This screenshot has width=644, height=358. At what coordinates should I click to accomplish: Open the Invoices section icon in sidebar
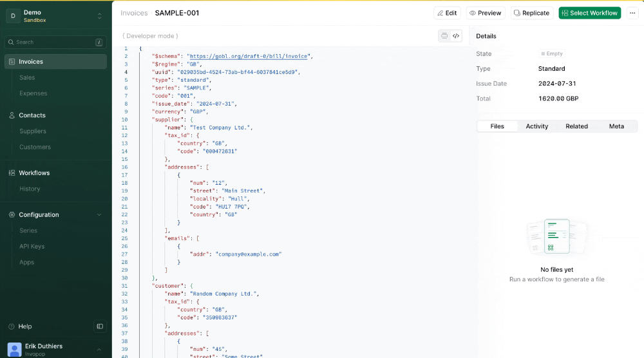pyautogui.click(x=12, y=62)
